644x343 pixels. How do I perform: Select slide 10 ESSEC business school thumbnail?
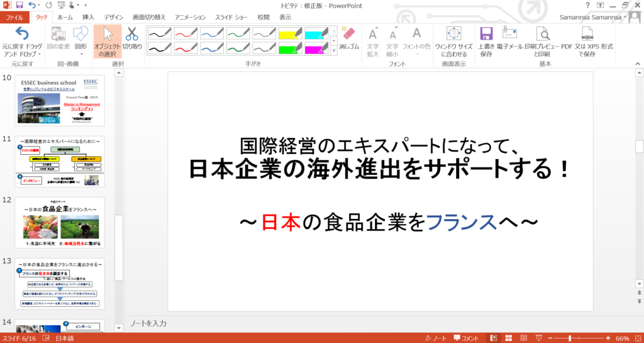tap(60, 100)
